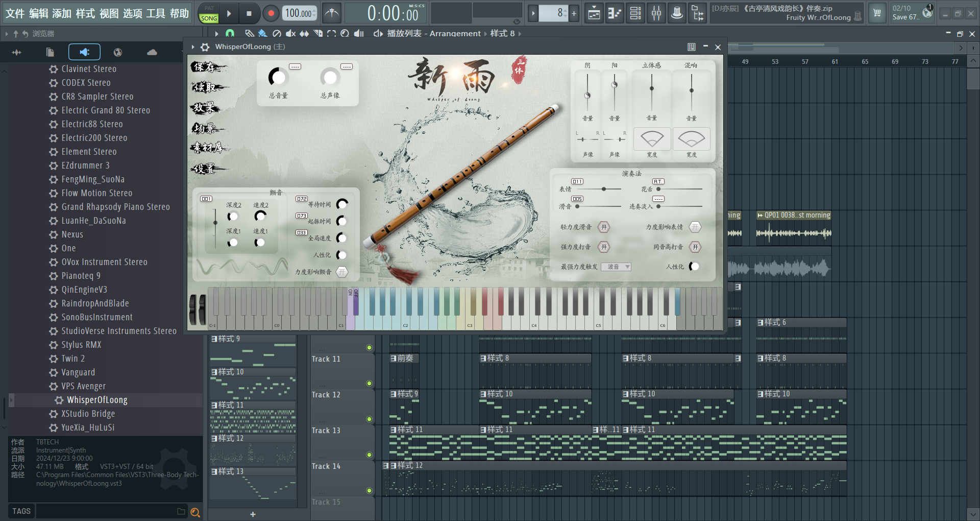
Task: Add a new pattern with bottom plus
Action: click(253, 514)
